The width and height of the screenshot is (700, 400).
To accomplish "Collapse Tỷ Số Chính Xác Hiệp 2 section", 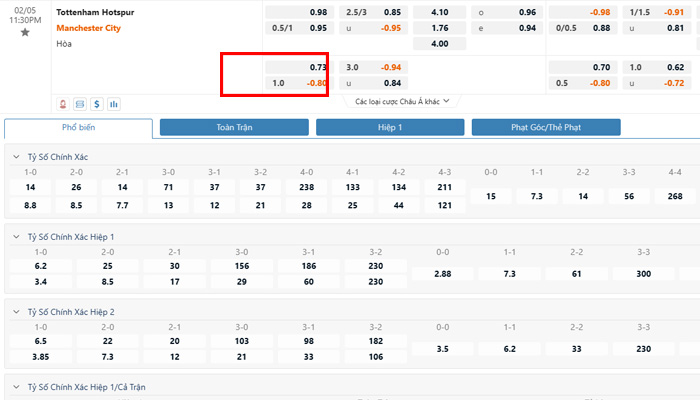I will tap(15, 312).
